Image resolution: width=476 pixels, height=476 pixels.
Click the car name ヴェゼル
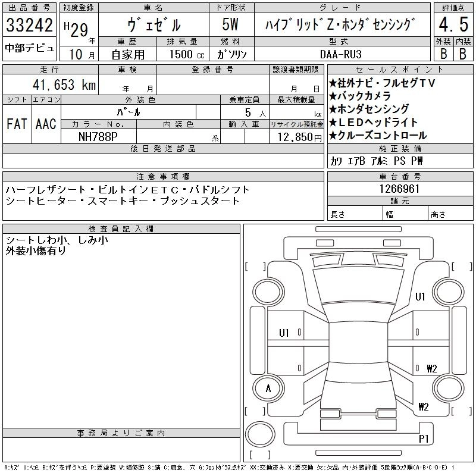(154, 24)
